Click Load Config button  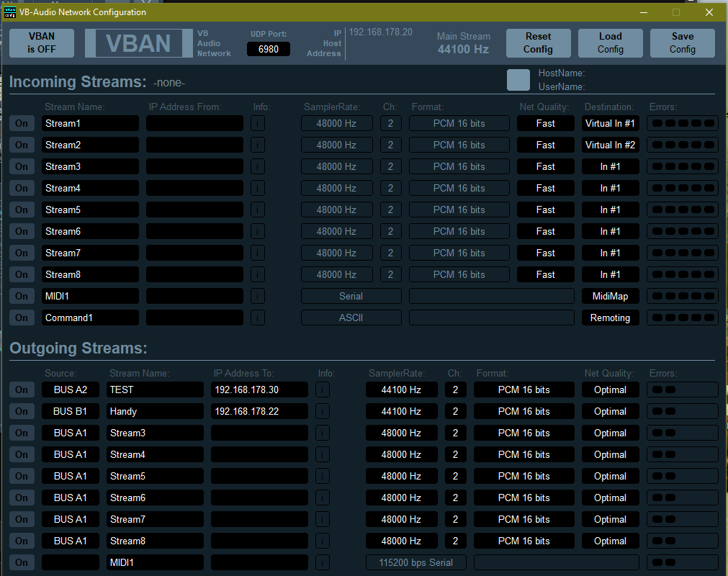coord(611,43)
